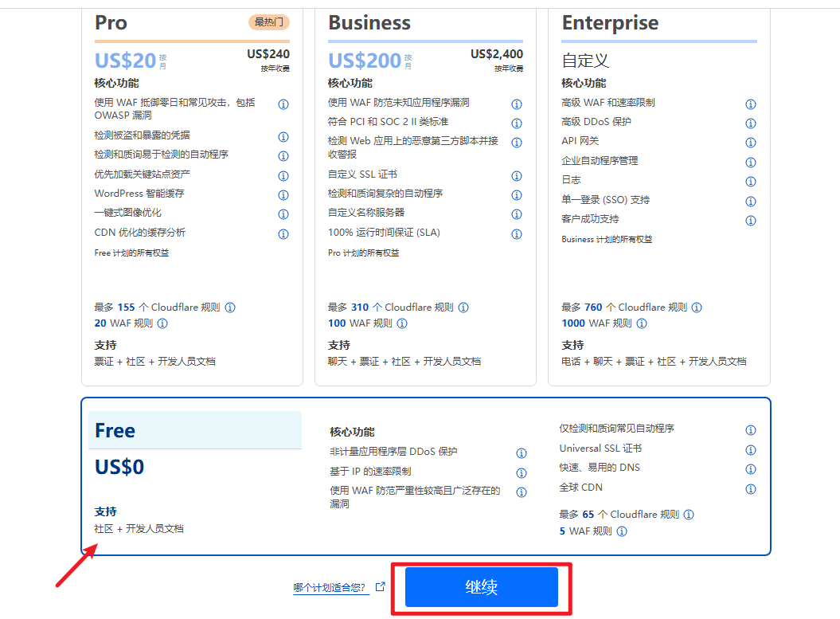Click info icon beside Universal SSL 证书
Screen dimensions: 840x619
click(750, 450)
